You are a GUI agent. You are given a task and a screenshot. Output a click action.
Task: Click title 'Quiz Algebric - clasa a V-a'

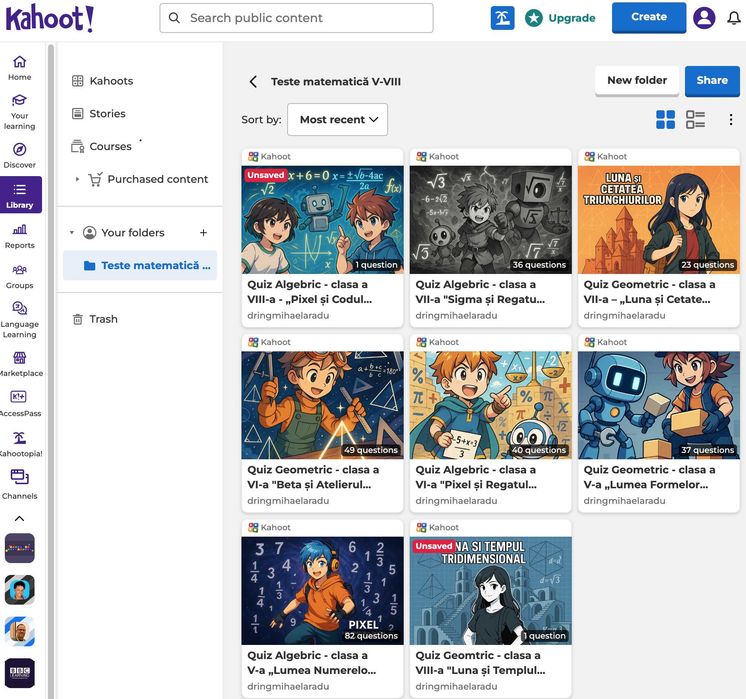(312, 663)
